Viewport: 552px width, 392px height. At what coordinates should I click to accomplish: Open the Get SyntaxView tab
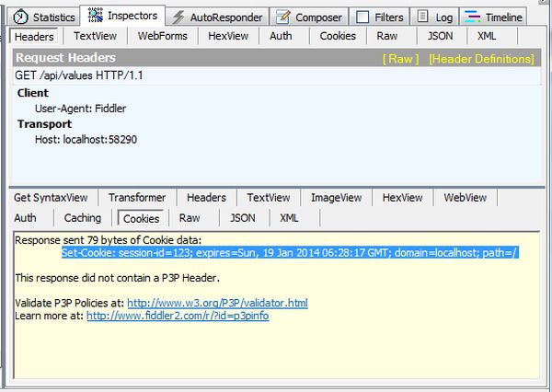click(51, 198)
